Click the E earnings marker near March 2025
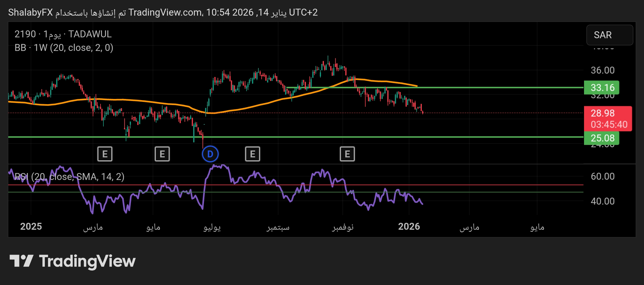 (105, 154)
